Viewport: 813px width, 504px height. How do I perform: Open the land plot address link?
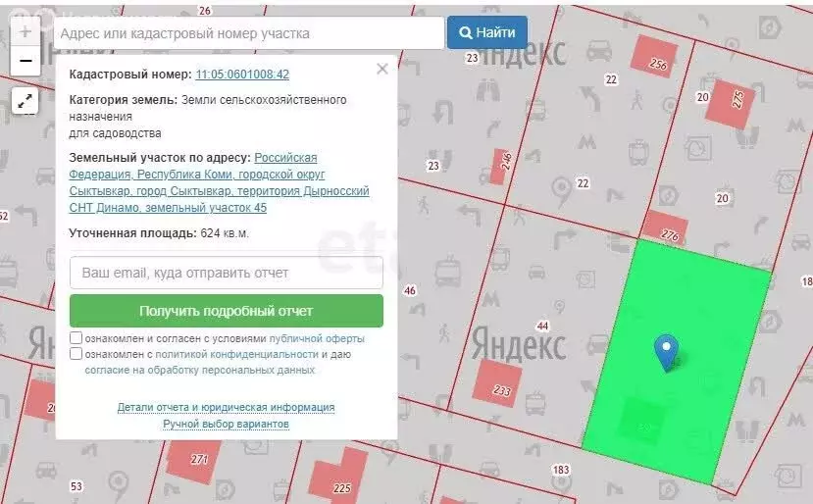pyautogui.click(x=220, y=182)
